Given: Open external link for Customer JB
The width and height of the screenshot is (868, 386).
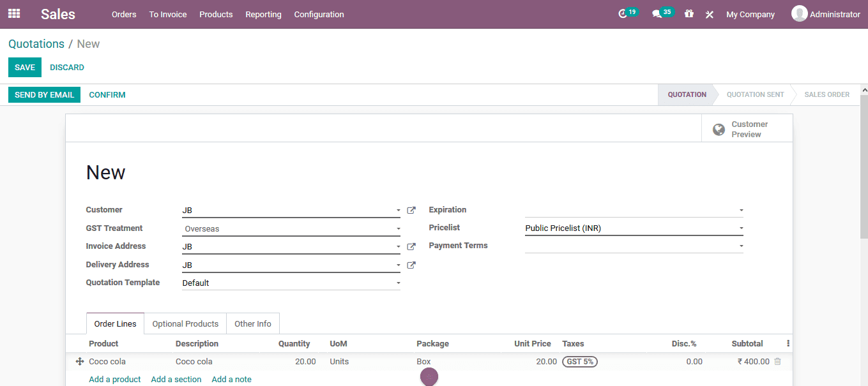Looking at the screenshot, I should (x=411, y=210).
